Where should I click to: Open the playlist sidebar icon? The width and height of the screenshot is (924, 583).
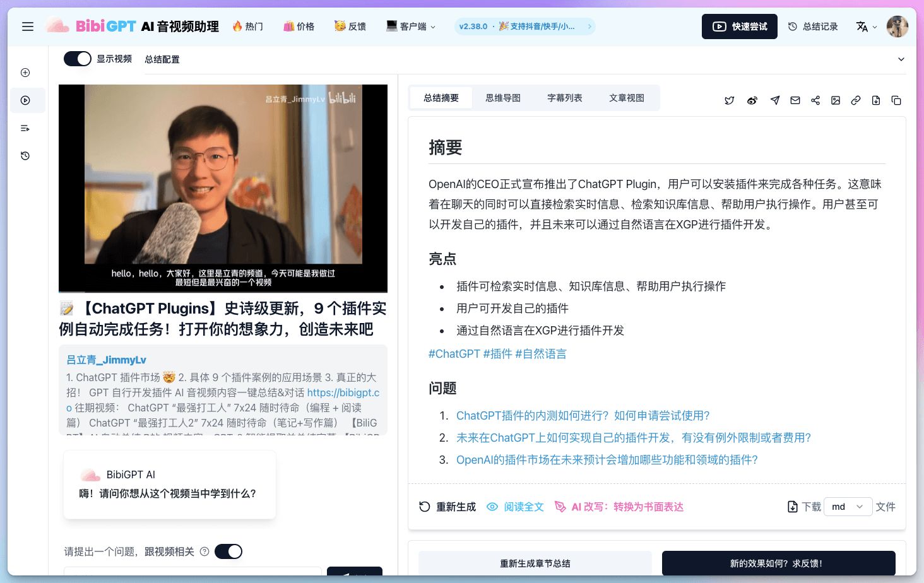(25, 128)
